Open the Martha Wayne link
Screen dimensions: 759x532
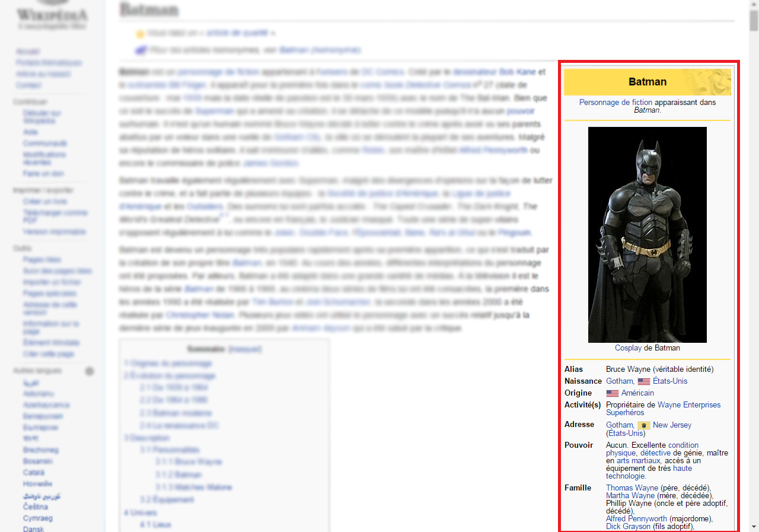point(630,496)
